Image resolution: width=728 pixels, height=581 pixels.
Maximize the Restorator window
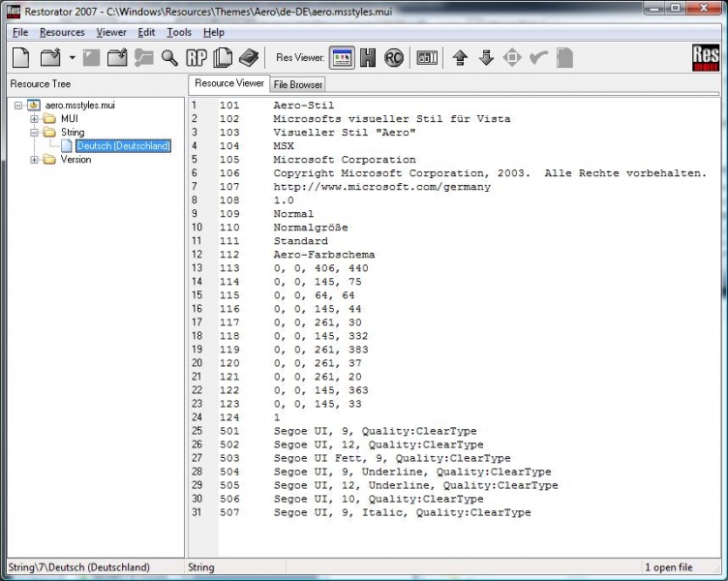point(676,8)
